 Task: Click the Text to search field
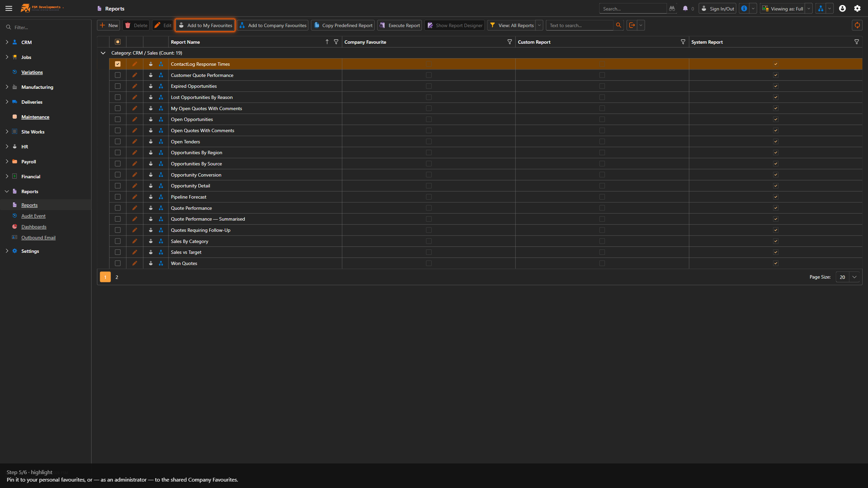pos(579,25)
